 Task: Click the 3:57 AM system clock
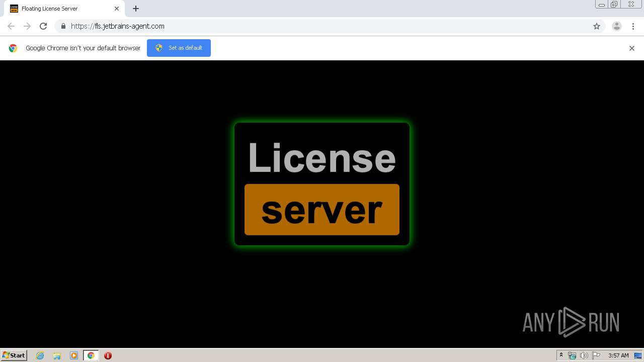(618, 355)
